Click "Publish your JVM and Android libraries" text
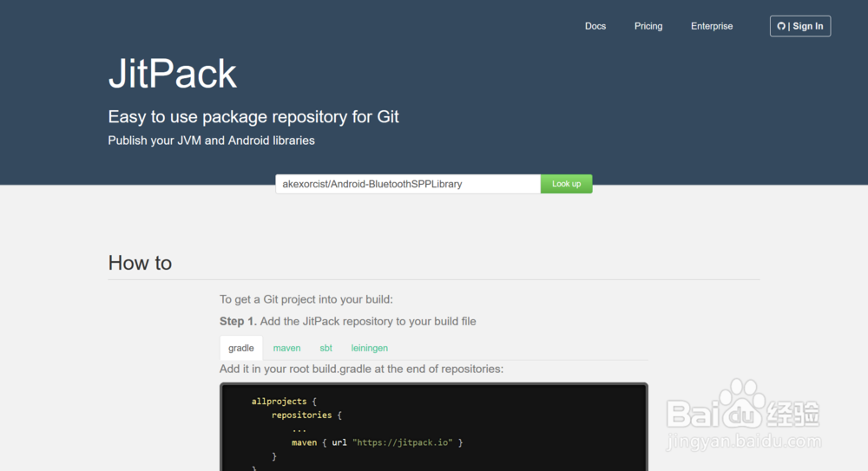 pos(211,141)
